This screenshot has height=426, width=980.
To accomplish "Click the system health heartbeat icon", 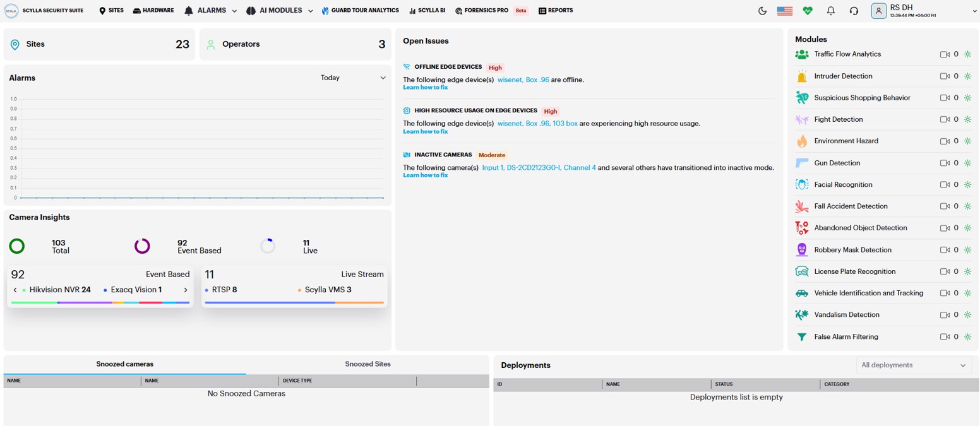I will (x=808, y=11).
